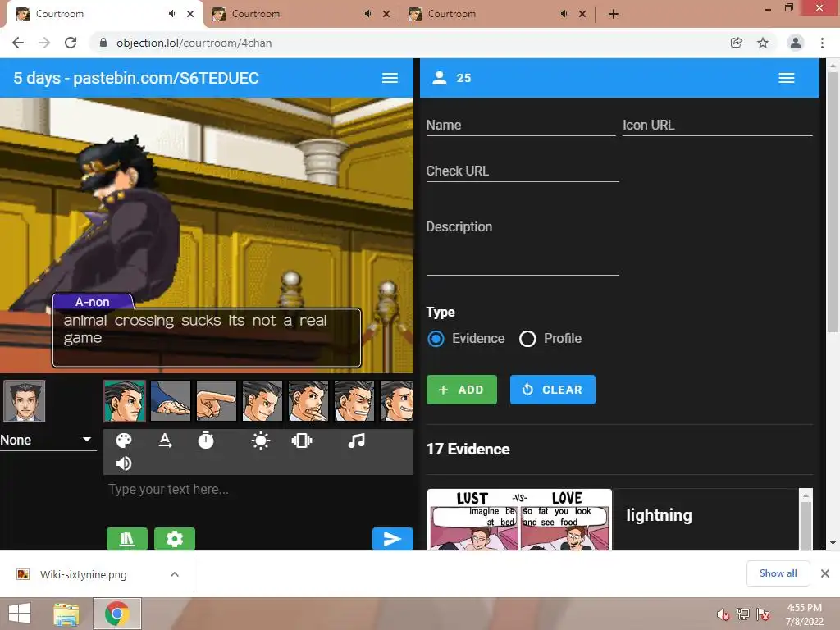Open a new browser tab

click(x=614, y=14)
